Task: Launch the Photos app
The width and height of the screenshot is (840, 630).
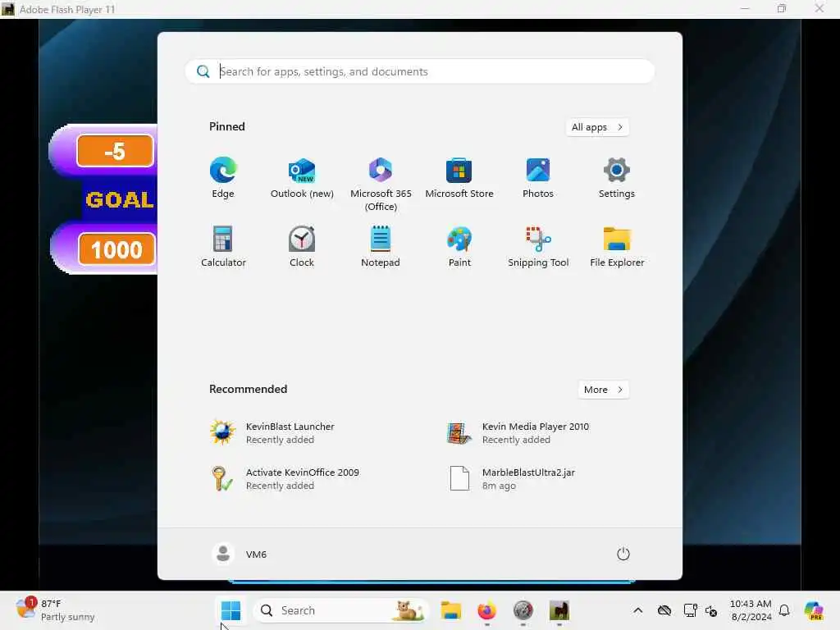Action: tap(538, 178)
